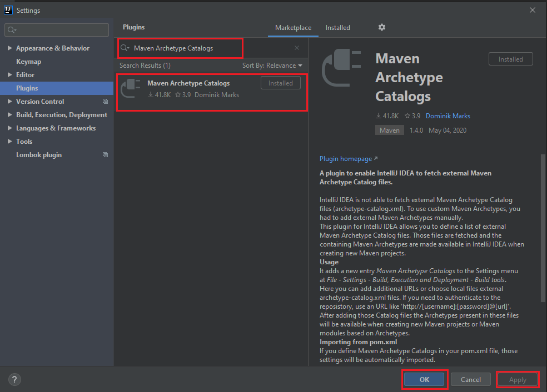Click the Lombok plugin project-level settings icon
The image size is (547, 392).
[105, 155]
